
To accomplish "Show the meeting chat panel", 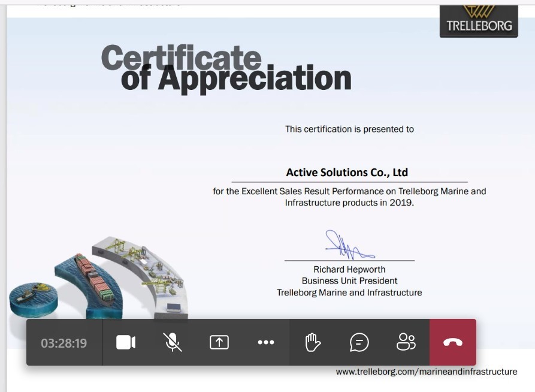I will (359, 342).
